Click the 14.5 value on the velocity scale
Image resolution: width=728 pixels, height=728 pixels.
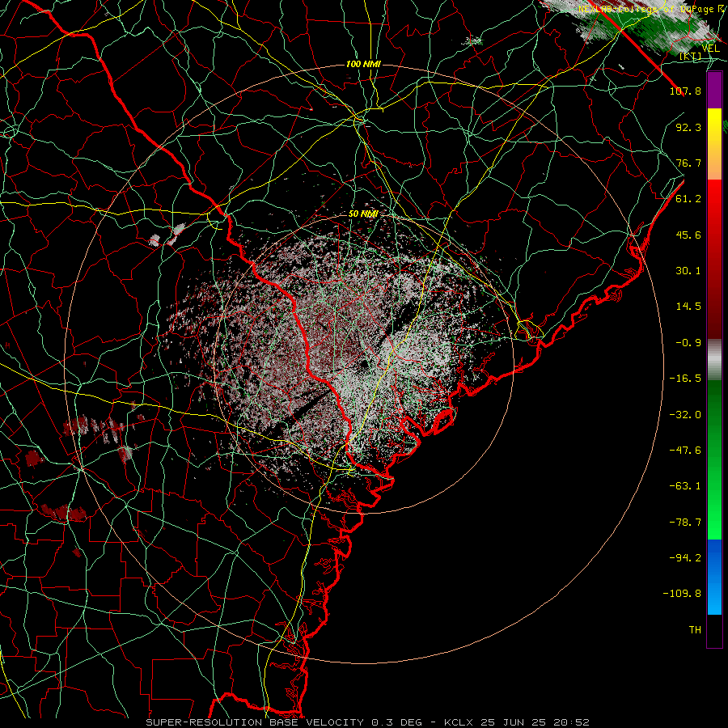688,307
